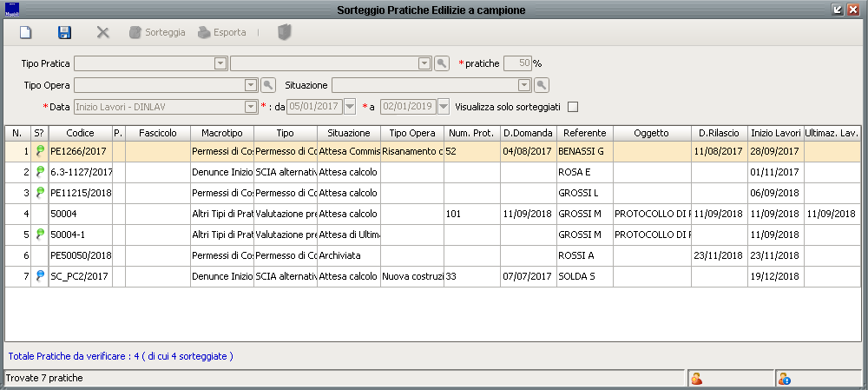Screen dimensions: 868x390
Task: Click the Referente column header
Action: [x=584, y=133]
